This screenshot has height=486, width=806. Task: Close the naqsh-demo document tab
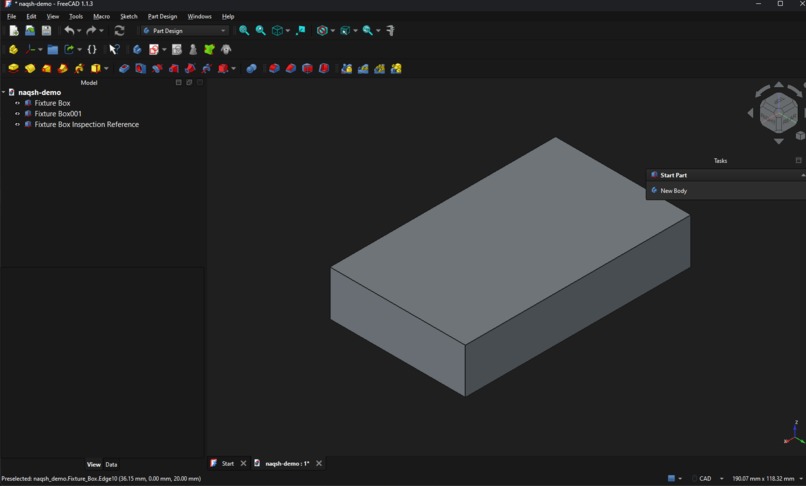point(319,464)
